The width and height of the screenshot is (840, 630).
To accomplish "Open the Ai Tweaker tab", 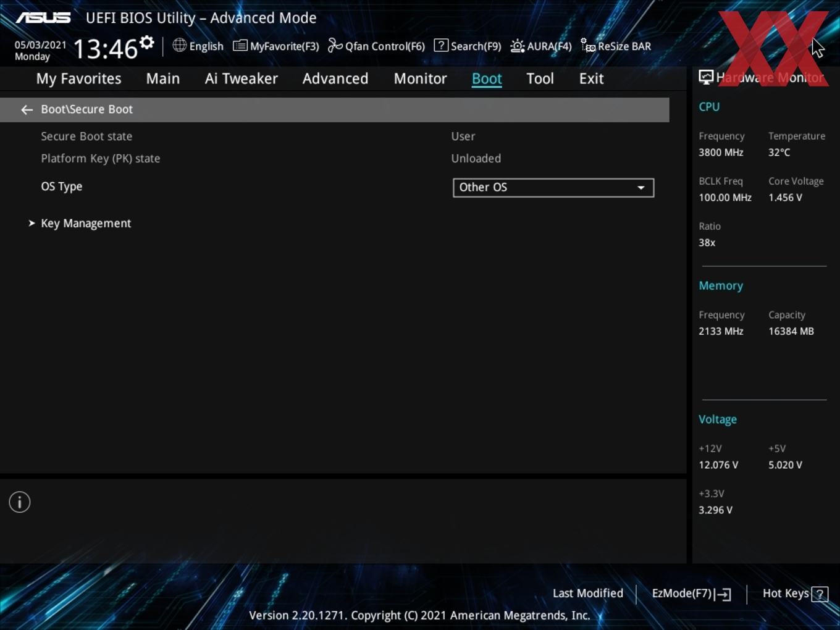I will 241,78.
